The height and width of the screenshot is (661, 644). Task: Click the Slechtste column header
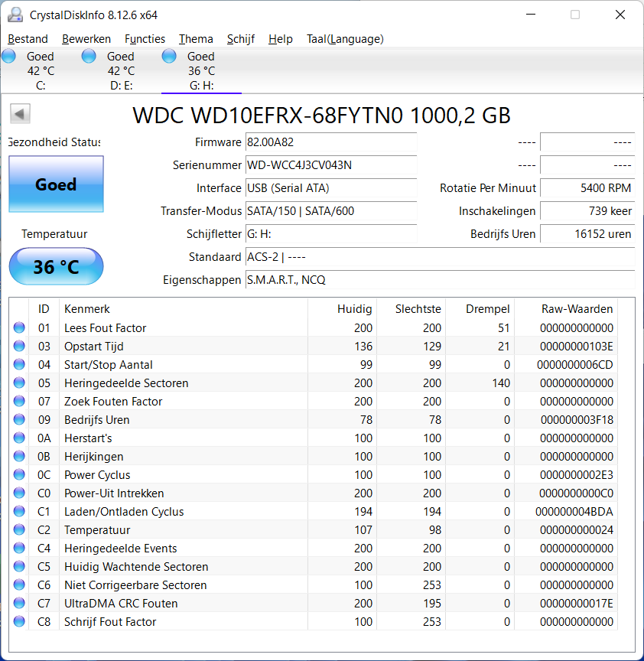(411, 309)
